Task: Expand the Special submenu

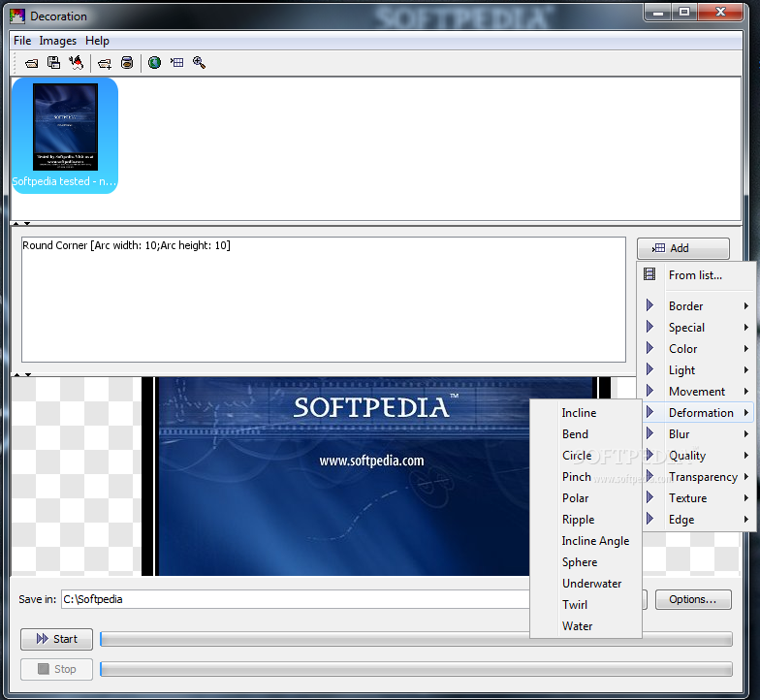Action: (x=696, y=328)
